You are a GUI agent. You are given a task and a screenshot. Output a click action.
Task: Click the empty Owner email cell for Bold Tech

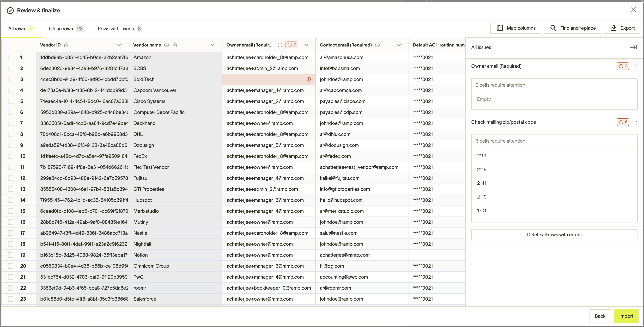coord(269,79)
